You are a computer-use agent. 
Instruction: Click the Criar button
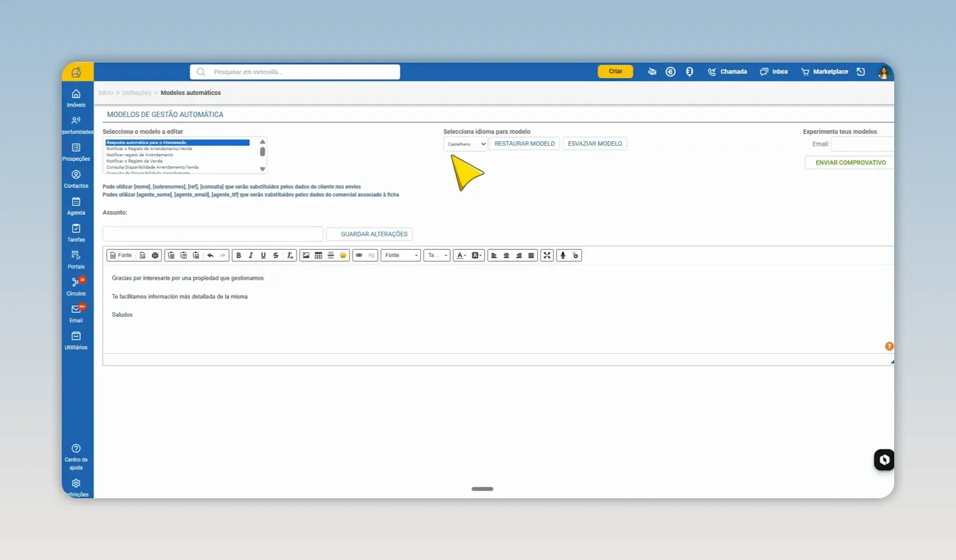pos(615,72)
